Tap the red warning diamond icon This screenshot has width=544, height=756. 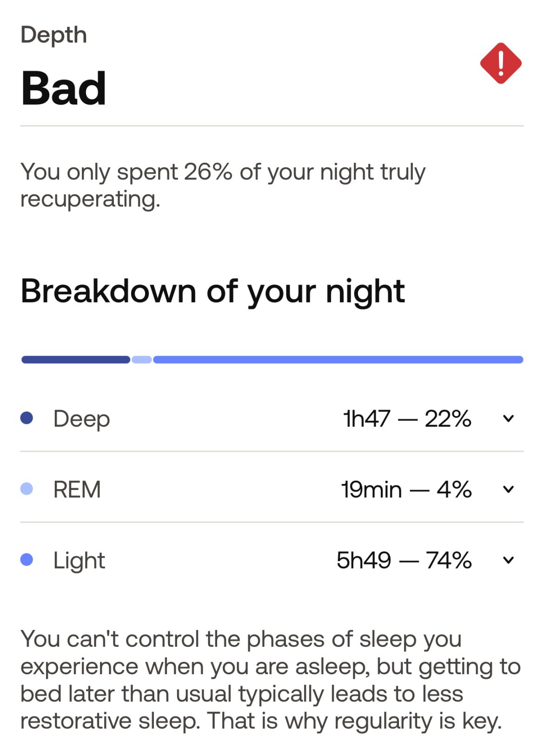[x=500, y=63]
